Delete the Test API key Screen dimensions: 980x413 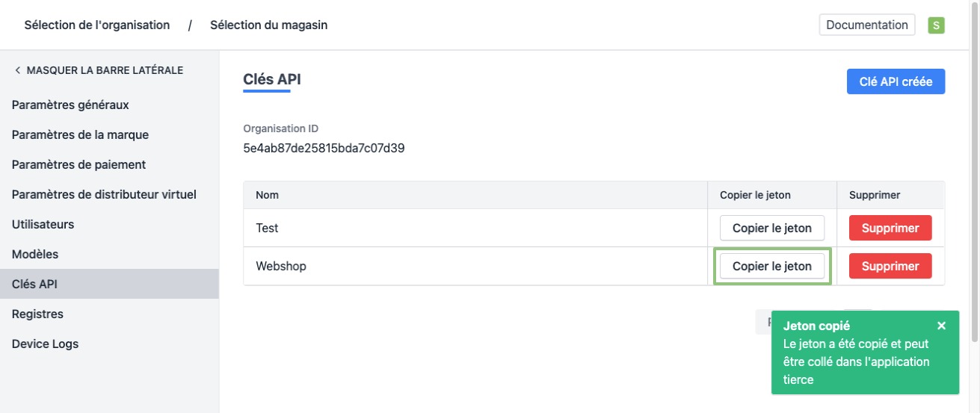[x=890, y=228]
